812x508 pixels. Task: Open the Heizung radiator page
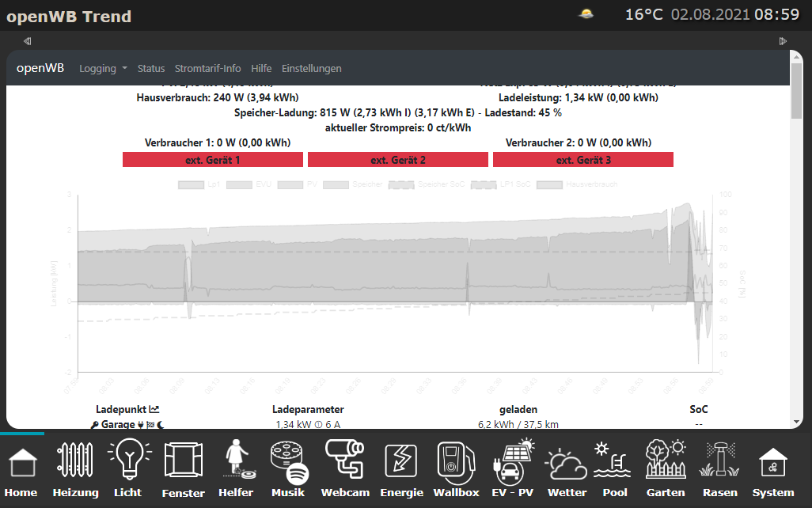point(76,468)
